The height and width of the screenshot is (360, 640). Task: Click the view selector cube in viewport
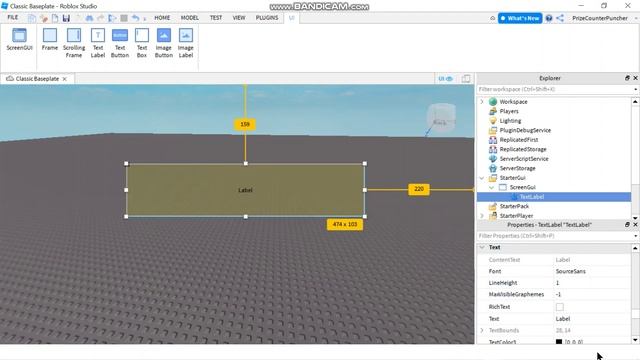[441, 118]
